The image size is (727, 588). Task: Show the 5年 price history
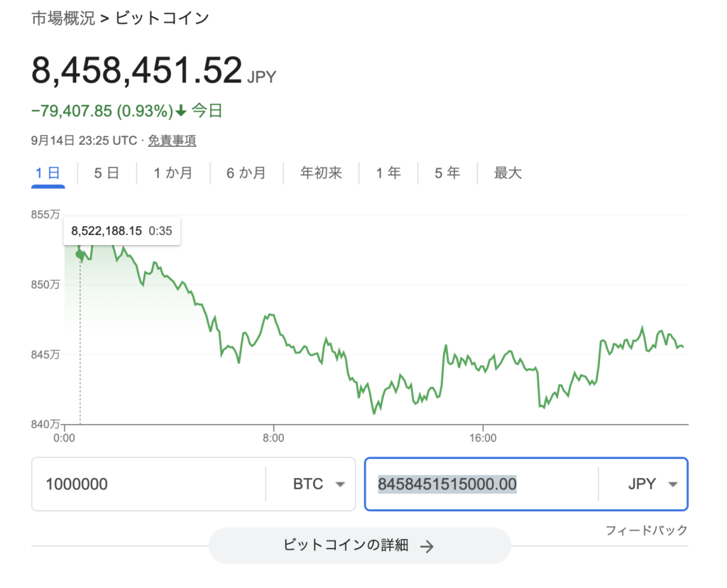447,173
